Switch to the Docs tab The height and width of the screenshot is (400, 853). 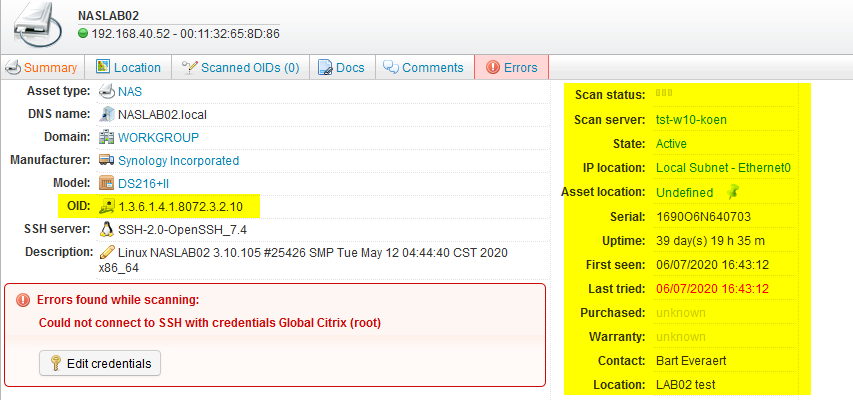click(341, 68)
